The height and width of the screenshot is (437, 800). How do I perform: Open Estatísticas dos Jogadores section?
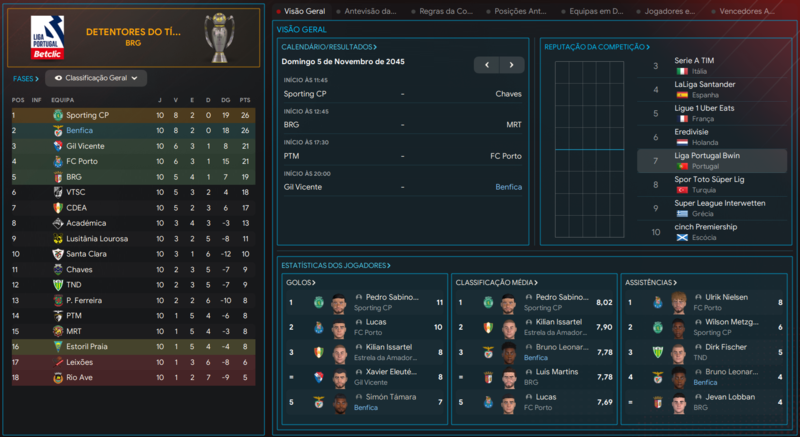pyautogui.click(x=336, y=265)
